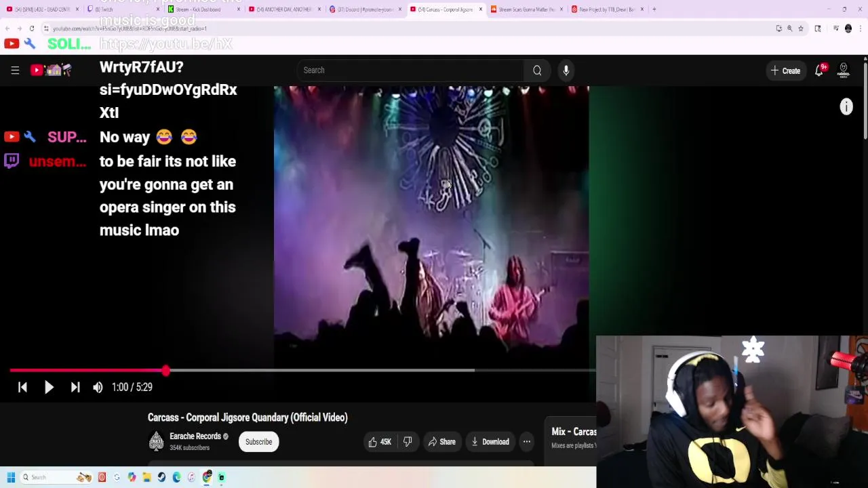Seek using the red progress bar handle
This screenshot has width=868, height=488.
click(166, 370)
